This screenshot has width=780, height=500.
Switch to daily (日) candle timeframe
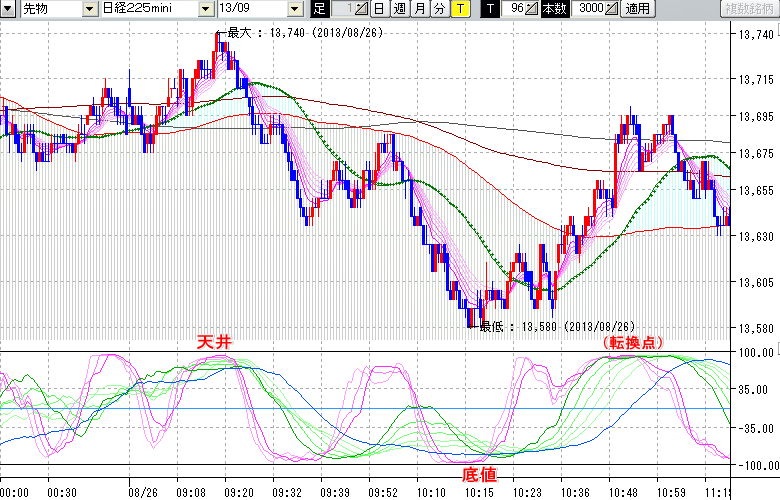coord(379,9)
